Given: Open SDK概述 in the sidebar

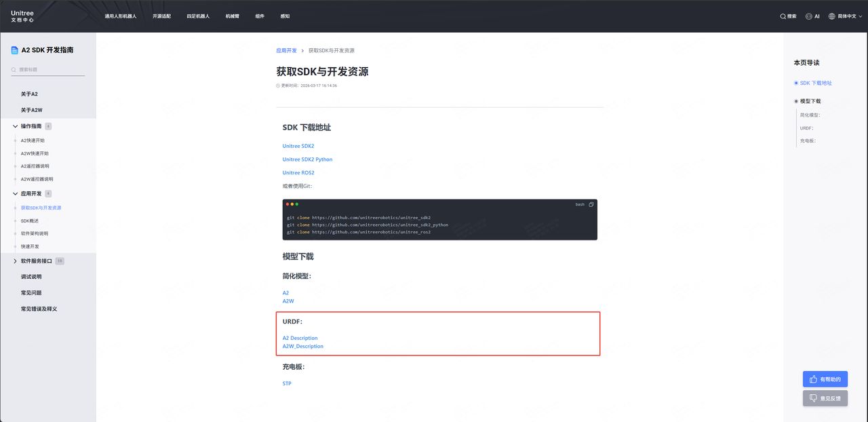Looking at the screenshot, I should [30, 221].
